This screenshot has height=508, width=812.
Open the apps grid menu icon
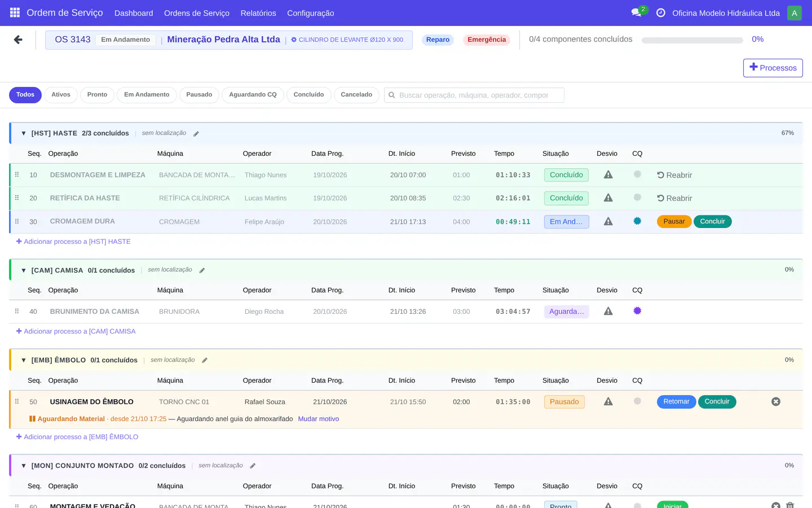tap(15, 12)
